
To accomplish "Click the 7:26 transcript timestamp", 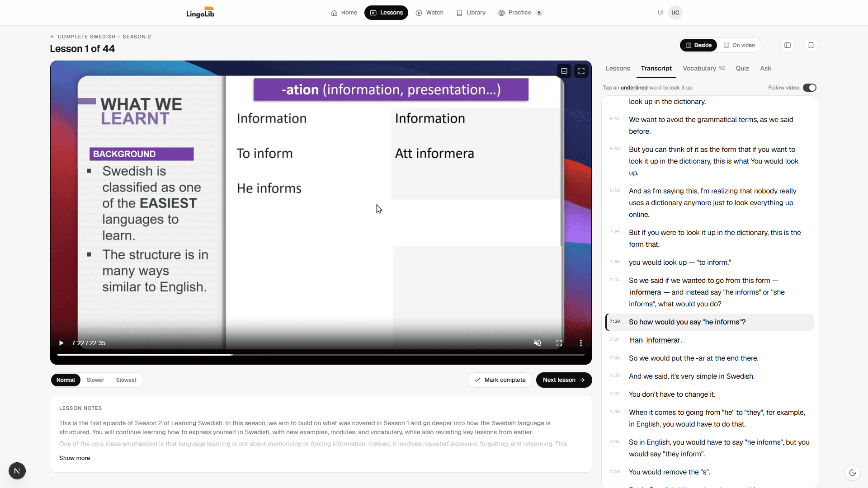I will (x=615, y=357).
